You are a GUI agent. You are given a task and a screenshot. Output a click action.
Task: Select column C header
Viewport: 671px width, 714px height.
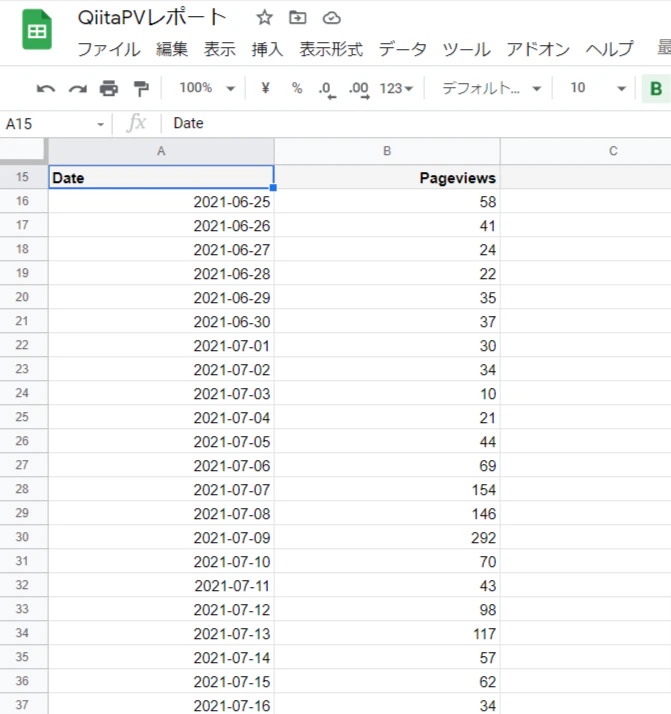tap(586, 151)
